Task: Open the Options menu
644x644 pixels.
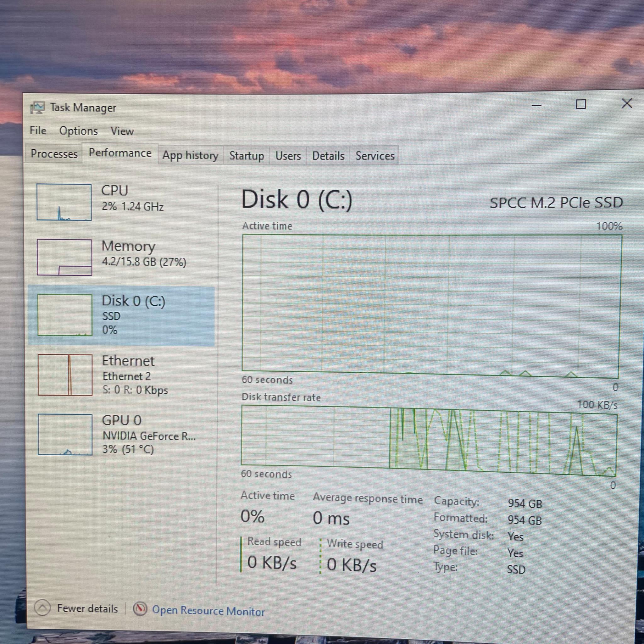Action: [x=79, y=131]
